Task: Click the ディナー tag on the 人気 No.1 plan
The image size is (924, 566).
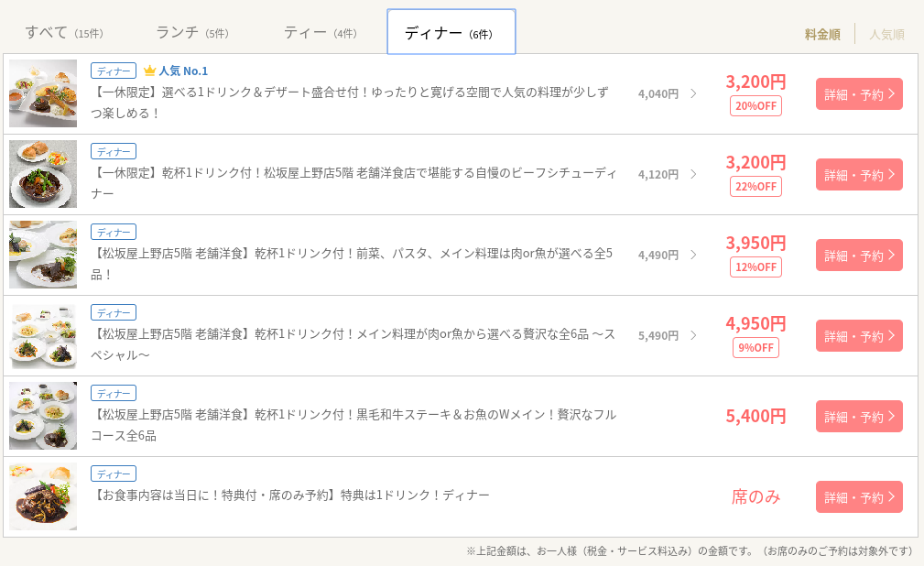Action: pyautogui.click(x=114, y=71)
